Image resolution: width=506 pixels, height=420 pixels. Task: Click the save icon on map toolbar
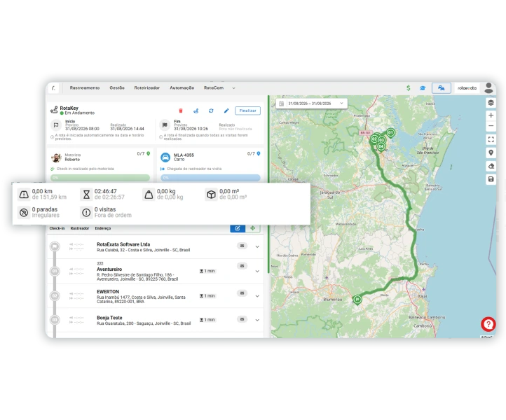click(491, 179)
